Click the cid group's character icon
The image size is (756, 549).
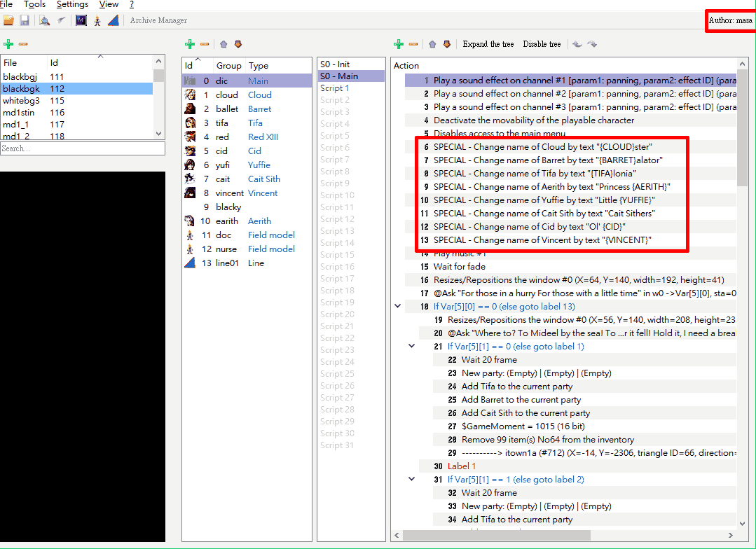click(190, 151)
